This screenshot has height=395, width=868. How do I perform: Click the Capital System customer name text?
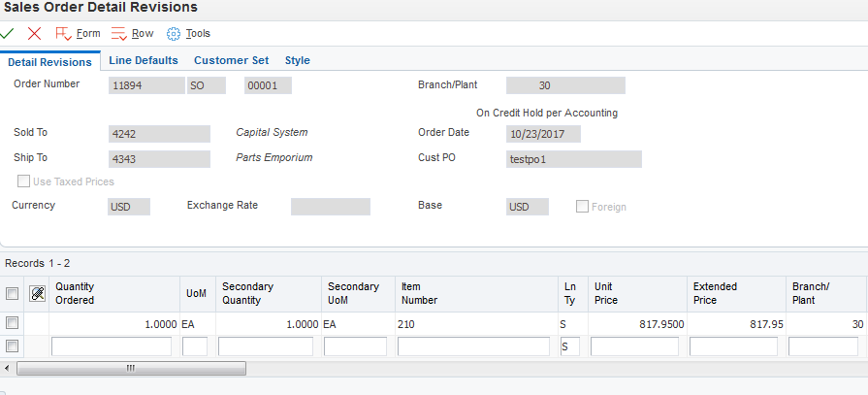pyautogui.click(x=272, y=132)
